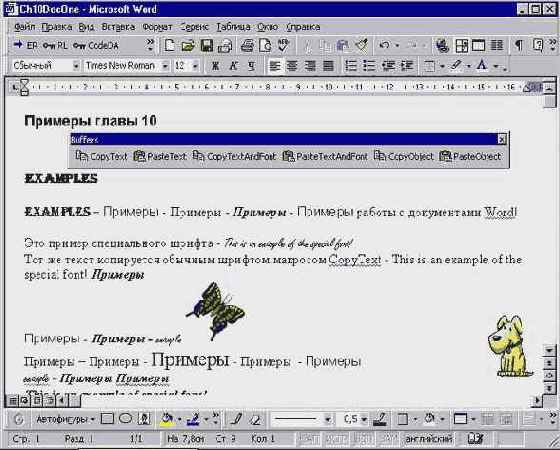This screenshot has height=450, width=560.
Task: Justify the text alignment
Action: click(x=328, y=66)
